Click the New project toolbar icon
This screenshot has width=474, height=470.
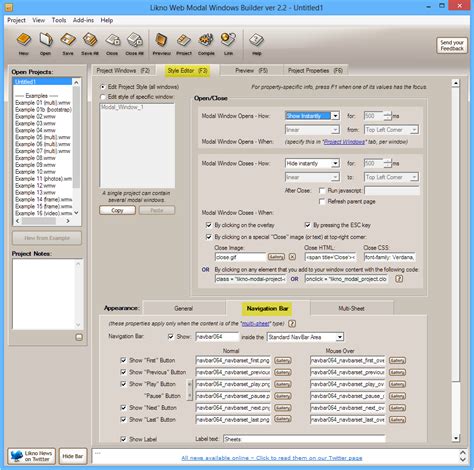pos(24,44)
